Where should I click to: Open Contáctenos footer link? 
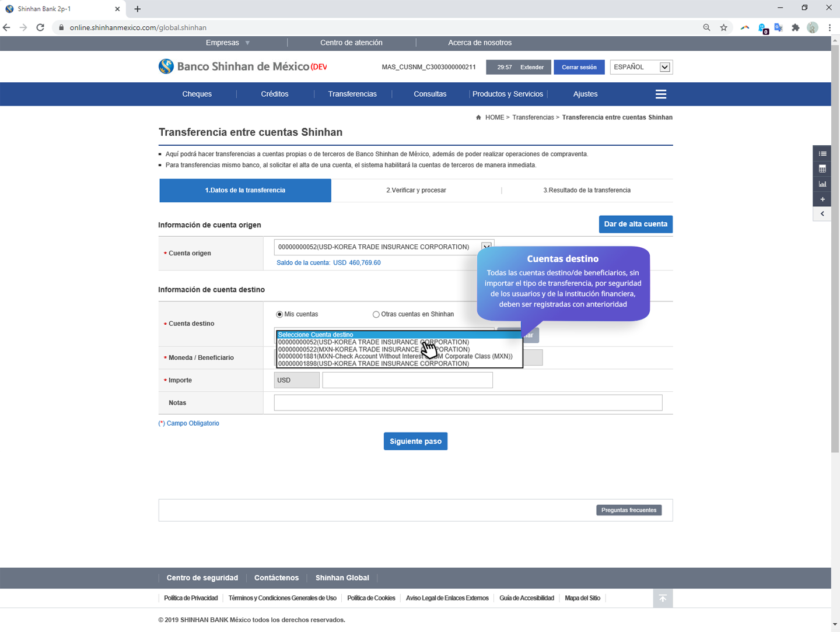[276, 578]
